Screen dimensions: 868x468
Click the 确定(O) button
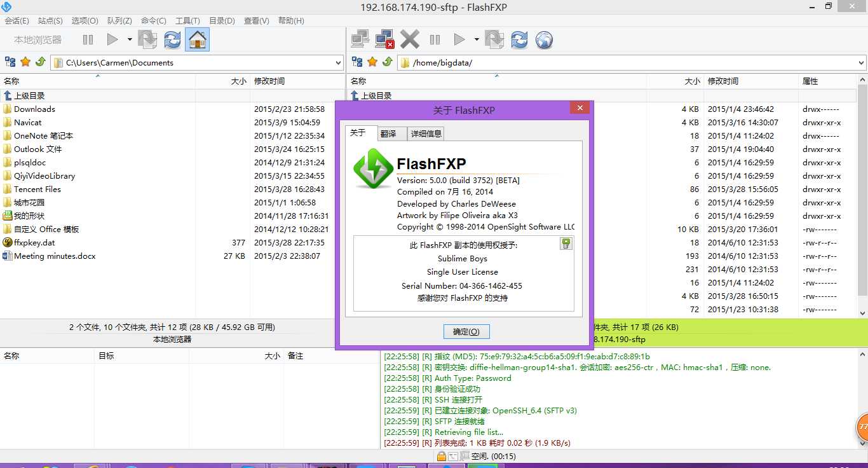(x=466, y=331)
